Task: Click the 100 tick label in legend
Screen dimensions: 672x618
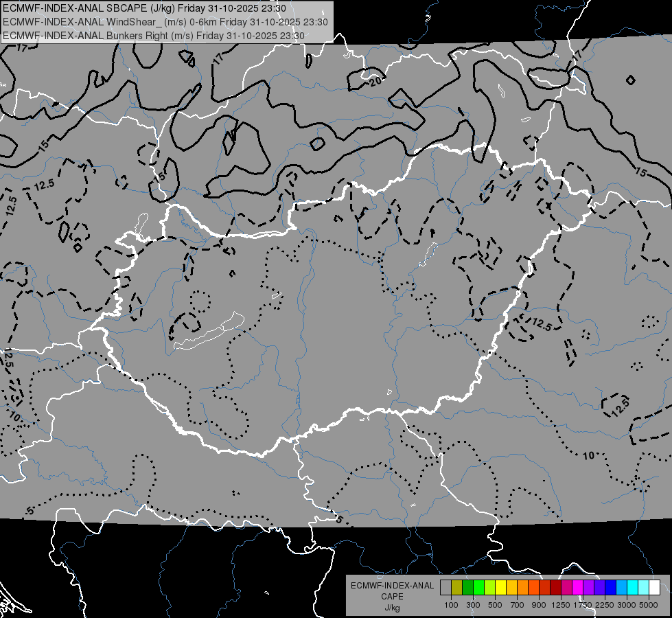Action: pyautogui.click(x=451, y=605)
